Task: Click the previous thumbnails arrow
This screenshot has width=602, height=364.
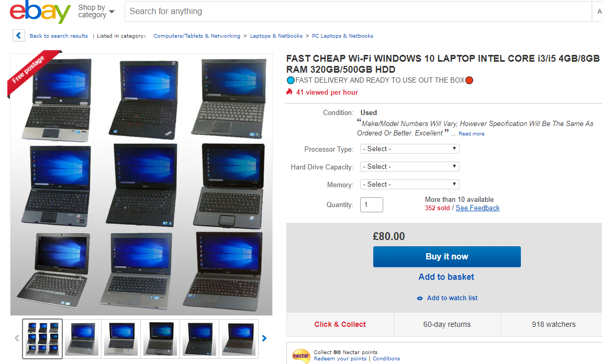Action: coord(17,338)
